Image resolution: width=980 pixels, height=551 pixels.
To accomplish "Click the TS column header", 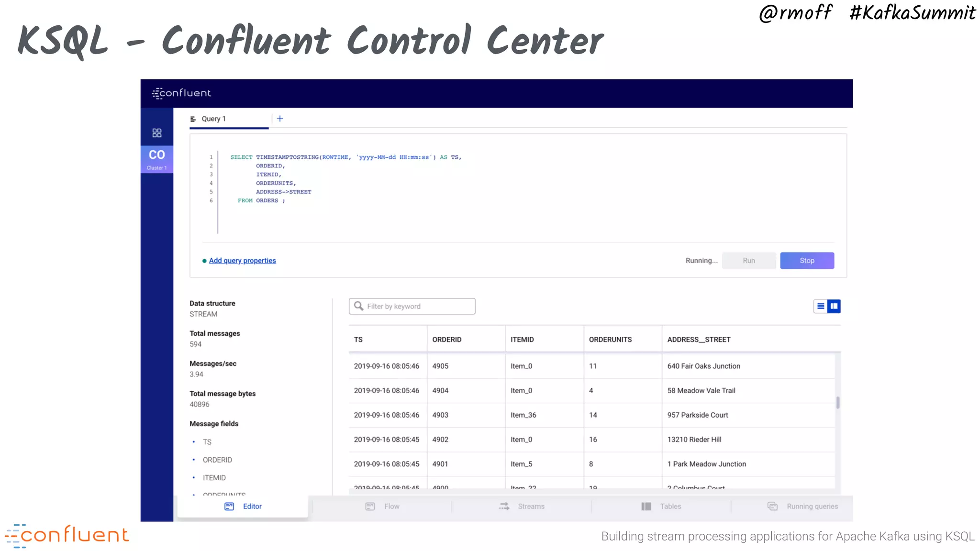I will coord(388,340).
